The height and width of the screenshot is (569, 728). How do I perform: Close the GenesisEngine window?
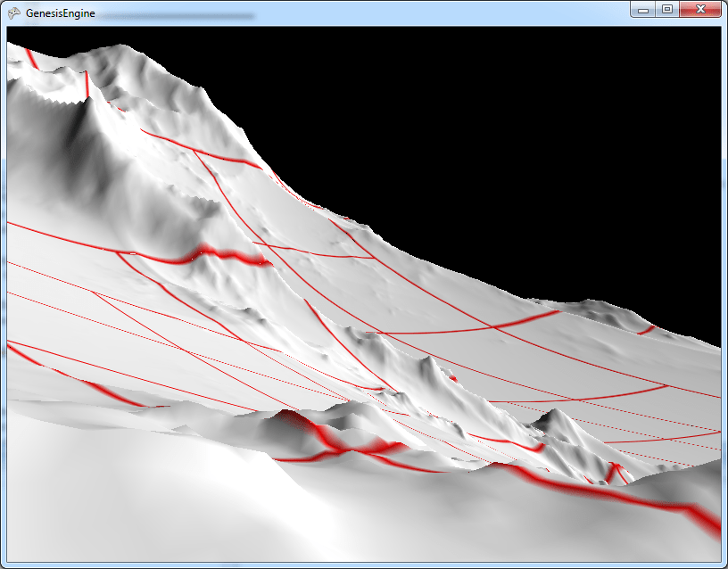point(699,9)
